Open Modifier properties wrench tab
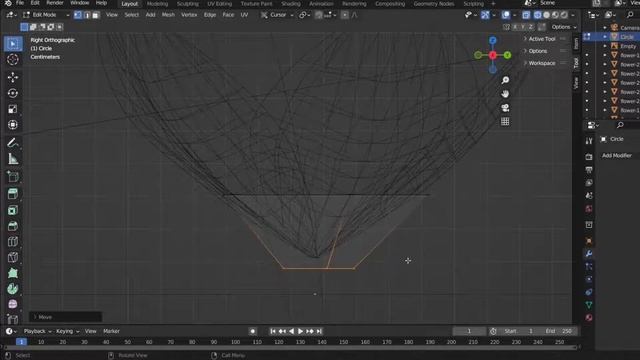 [589, 253]
